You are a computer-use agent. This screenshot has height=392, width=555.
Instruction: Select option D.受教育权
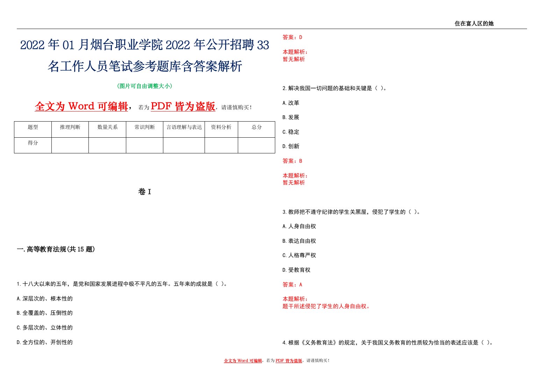tap(297, 270)
